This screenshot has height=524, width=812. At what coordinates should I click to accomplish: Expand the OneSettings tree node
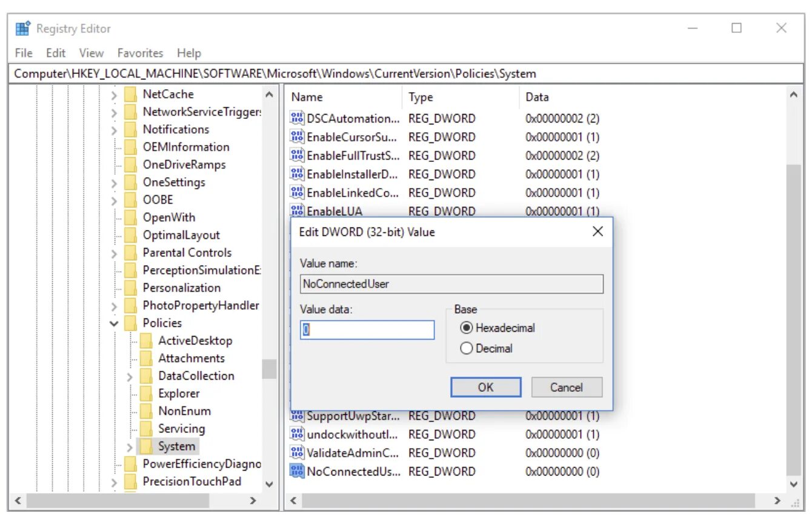[x=115, y=183]
